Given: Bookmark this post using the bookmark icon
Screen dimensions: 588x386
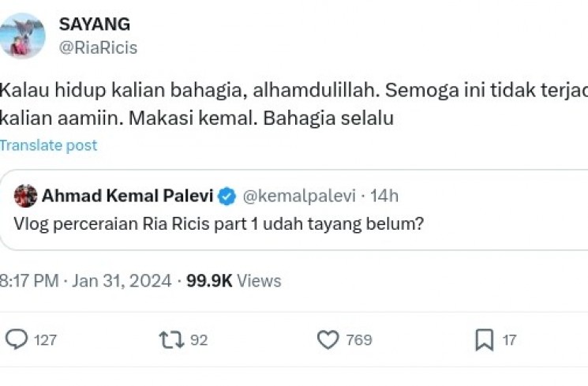Looking at the screenshot, I should pyautogui.click(x=484, y=340).
